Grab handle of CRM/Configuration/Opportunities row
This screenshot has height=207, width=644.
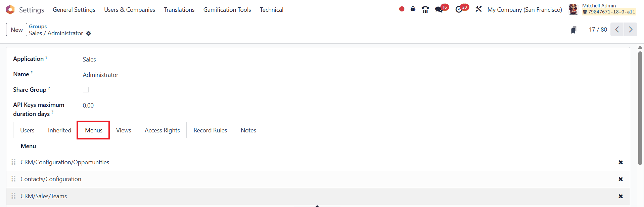[x=13, y=162]
